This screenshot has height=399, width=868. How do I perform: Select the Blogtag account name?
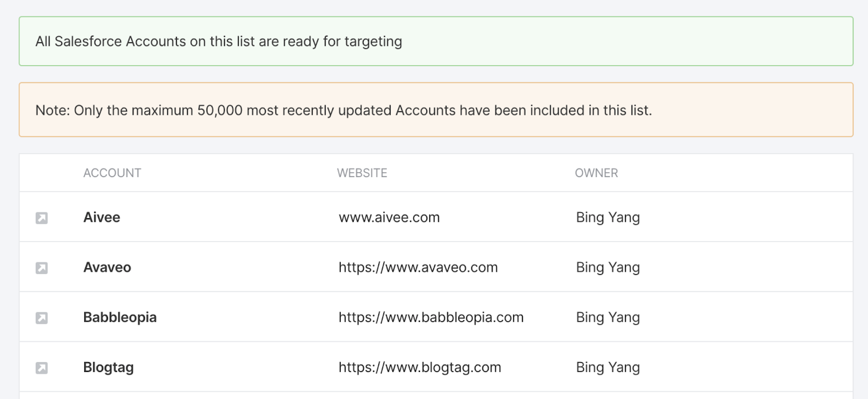108,367
